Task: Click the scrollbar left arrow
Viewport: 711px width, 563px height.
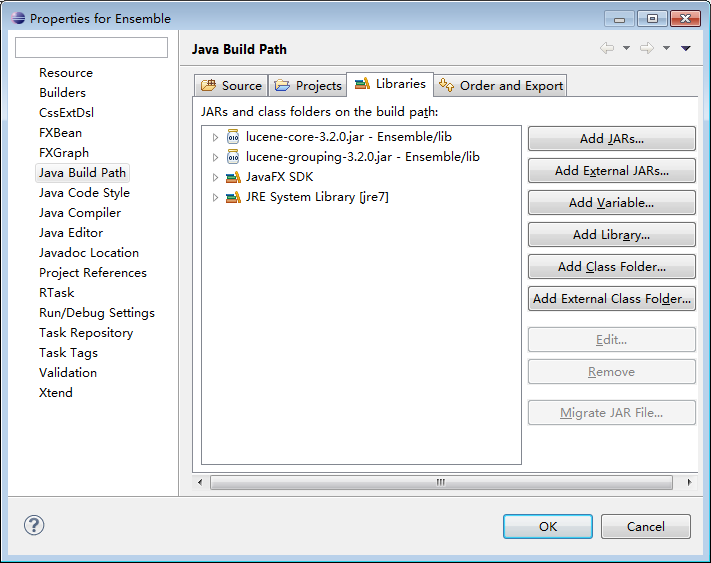Action: click(200, 482)
